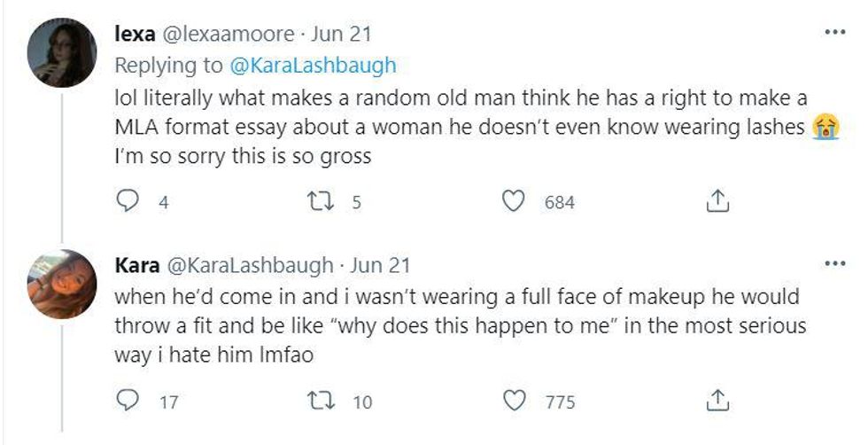Open more options for Kara's tweet
Screen dimensions: 868x445
[x=834, y=263]
